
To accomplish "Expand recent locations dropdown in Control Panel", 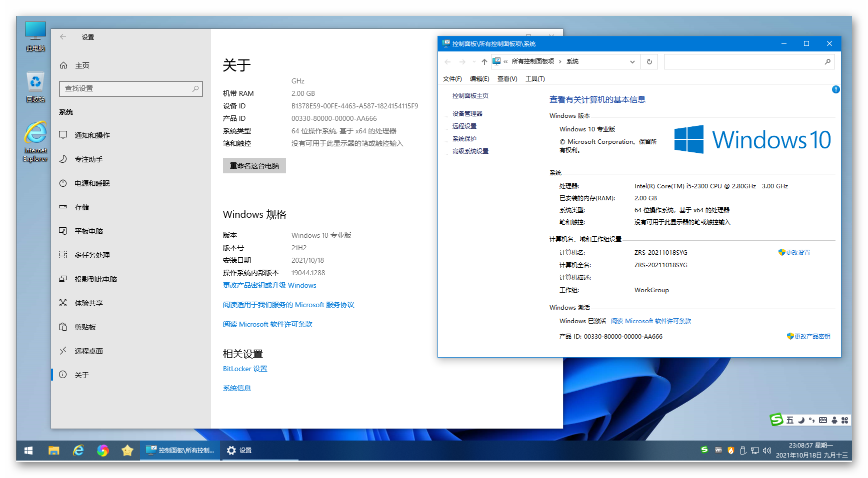I will coord(474,62).
